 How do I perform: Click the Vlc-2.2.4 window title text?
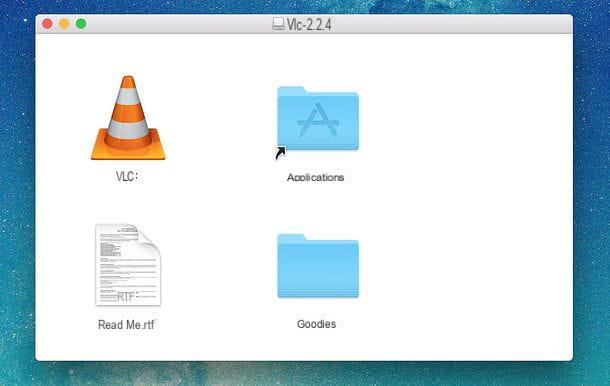coord(309,25)
